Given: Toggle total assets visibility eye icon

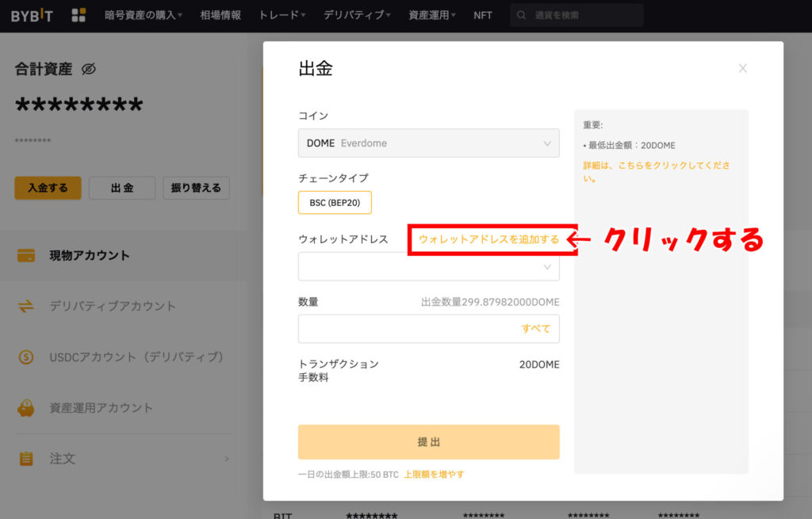Looking at the screenshot, I should 89,69.
